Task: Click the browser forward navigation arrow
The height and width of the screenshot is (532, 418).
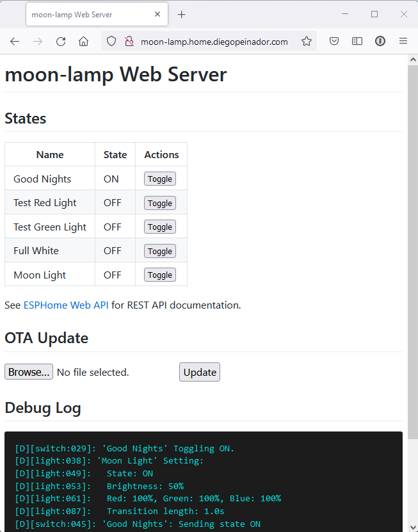Action: (x=36, y=40)
